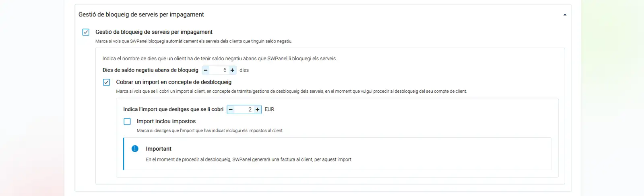Uncheck 'Cobrar un import en concepte de desbloqueig'
Image resolution: width=644 pixels, height=196 pixels.
tap(106, 82)
